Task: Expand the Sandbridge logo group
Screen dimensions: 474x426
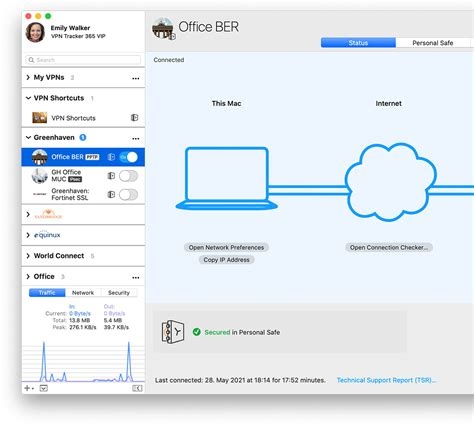Action: pos(28,214)
